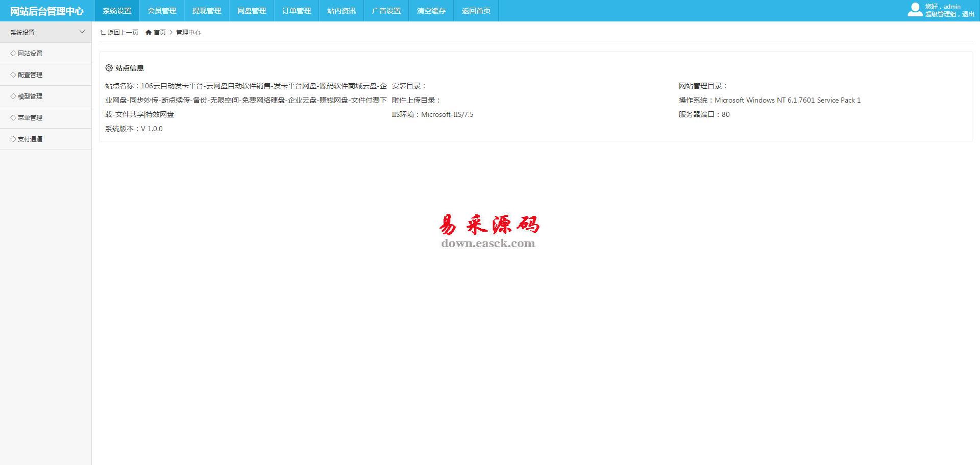Click the home icon in breadcrumb

tap(149, 33)
